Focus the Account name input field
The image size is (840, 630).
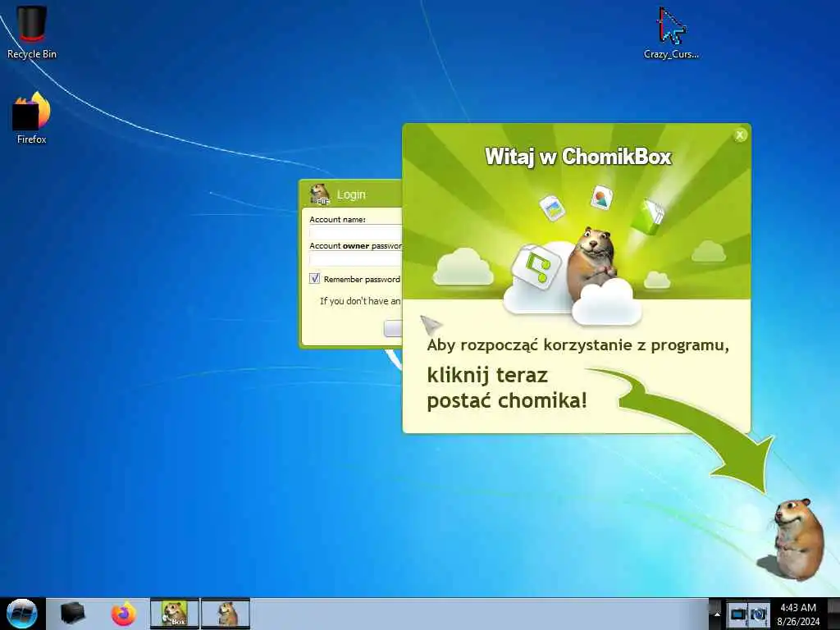click(356, 232)
